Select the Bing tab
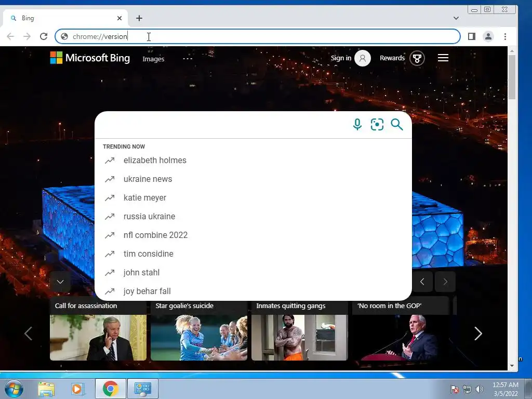This screenshot has height=399, width=532. [64, 18]
